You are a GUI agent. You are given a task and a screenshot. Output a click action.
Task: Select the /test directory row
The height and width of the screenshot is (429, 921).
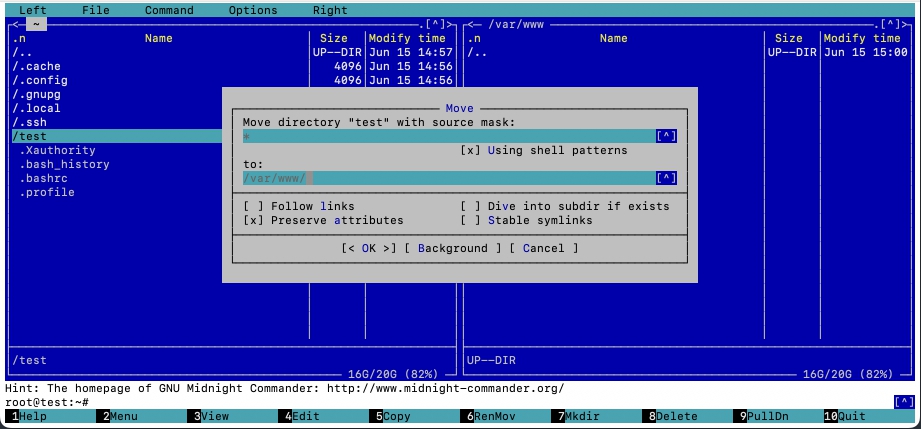pos(117,136)
